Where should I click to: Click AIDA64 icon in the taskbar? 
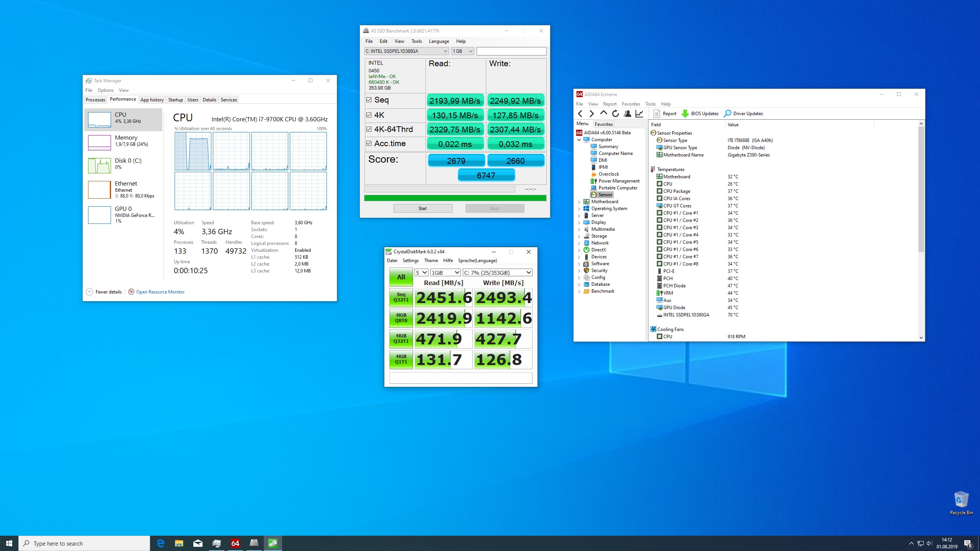point(235,543)
